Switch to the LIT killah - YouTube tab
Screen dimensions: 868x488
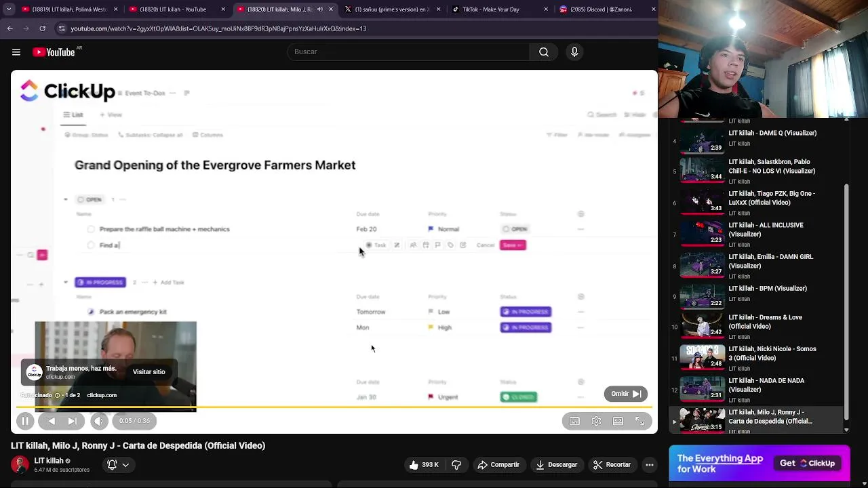[178, 9]
